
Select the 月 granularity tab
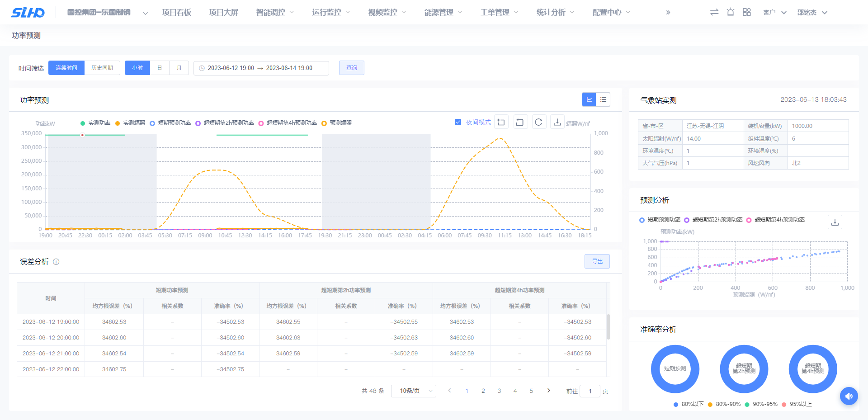[179, 68]
